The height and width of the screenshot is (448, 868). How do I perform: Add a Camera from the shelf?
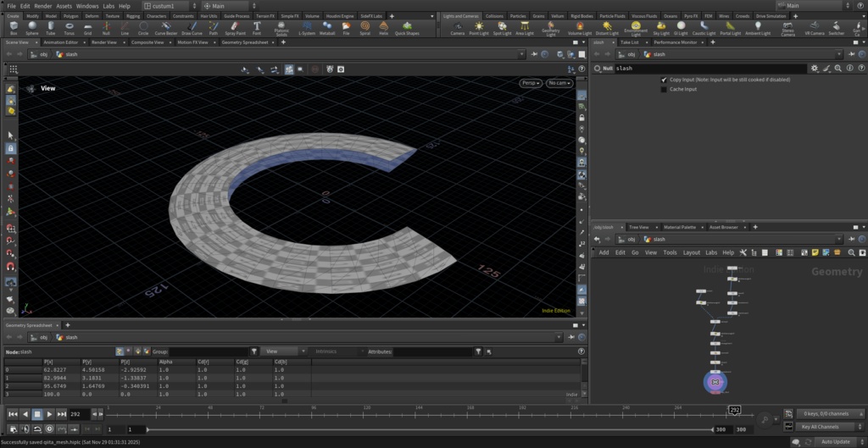457,28
